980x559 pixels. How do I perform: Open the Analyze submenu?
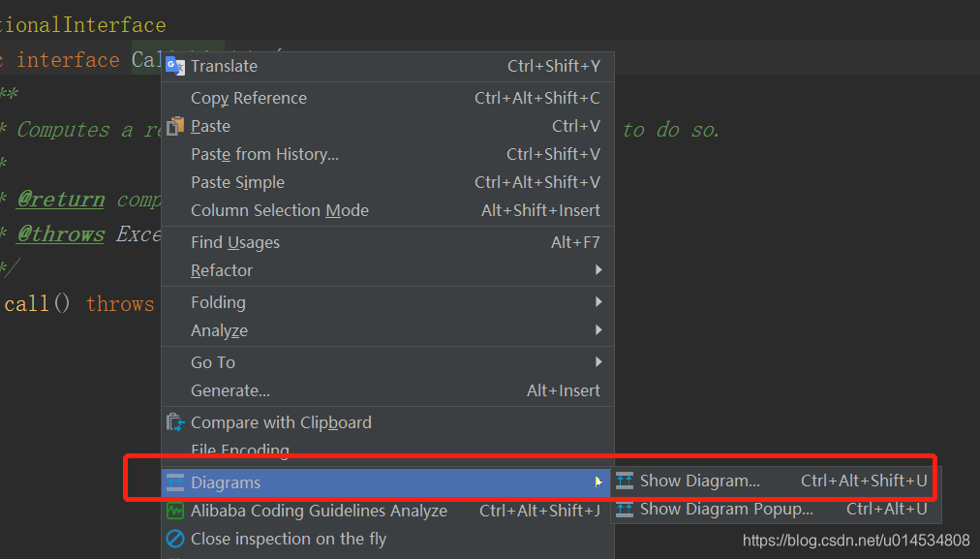(x=387, y=330)
